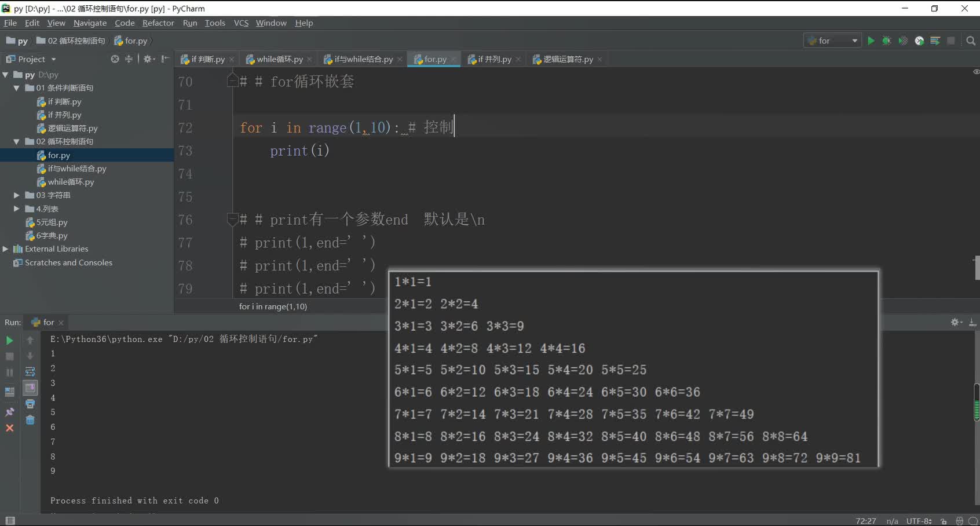Collapse the 02 循环控制语句 folder
980x526 pixels.
click(x=17, y=141)
